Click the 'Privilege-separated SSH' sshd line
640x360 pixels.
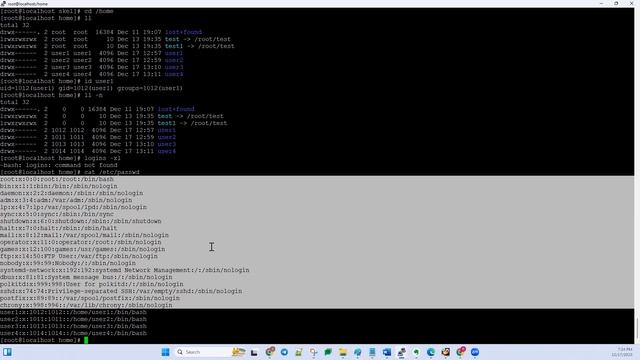point(121,291)
